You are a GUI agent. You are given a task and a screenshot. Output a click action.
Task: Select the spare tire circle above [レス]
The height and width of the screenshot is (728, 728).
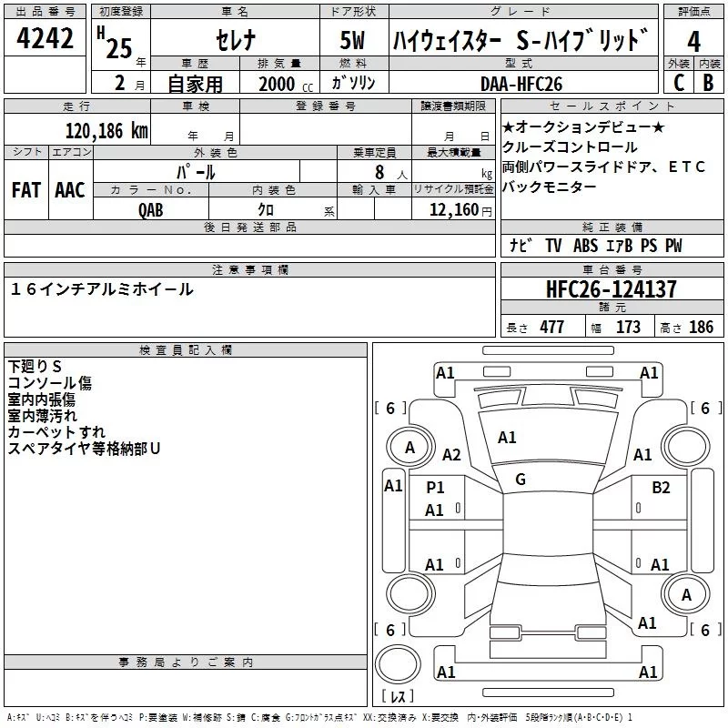[398, 664]
